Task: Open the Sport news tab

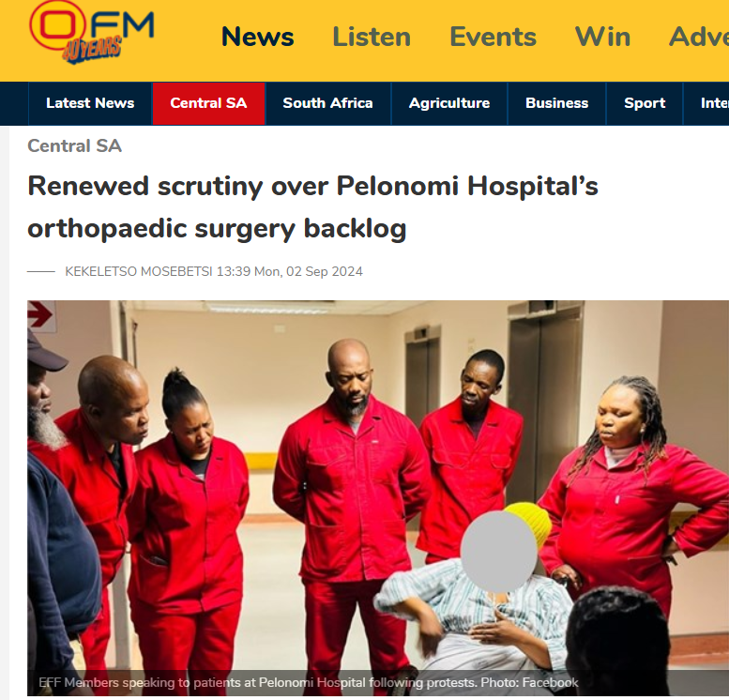Action: (x=645, y=103)
